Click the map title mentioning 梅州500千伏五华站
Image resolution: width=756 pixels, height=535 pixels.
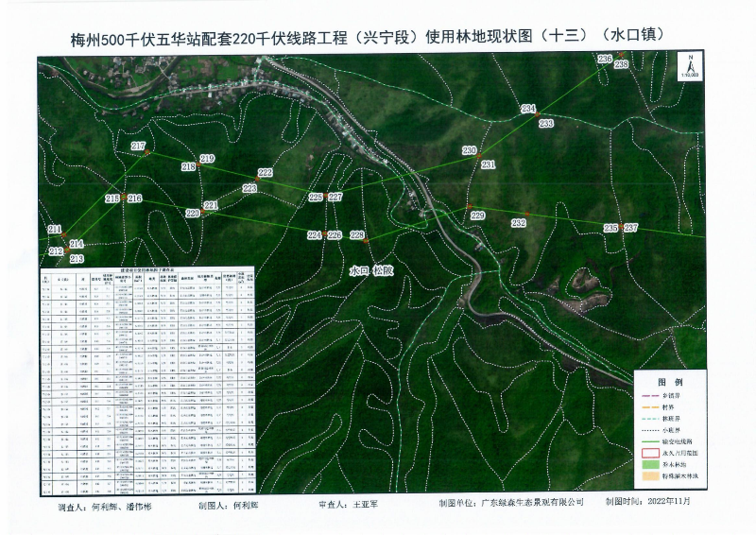367,37
